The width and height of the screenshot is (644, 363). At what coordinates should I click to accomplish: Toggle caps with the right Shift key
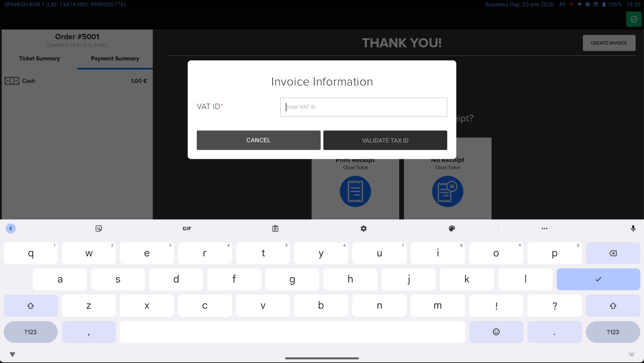[613, 305]
